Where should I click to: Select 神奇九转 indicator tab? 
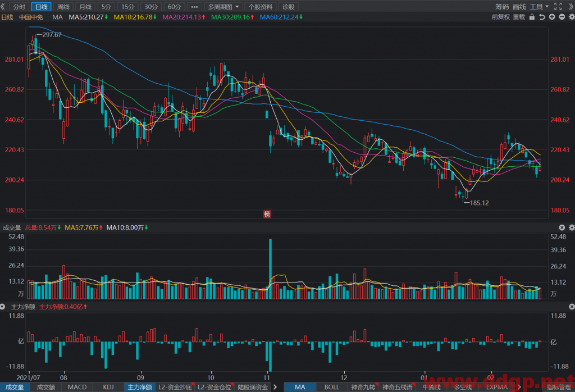[363, 387]
